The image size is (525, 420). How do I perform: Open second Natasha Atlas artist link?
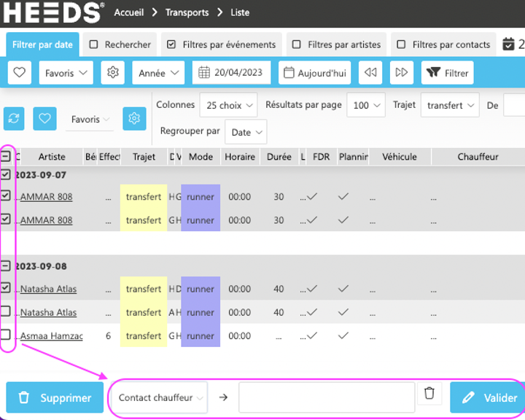48,312
